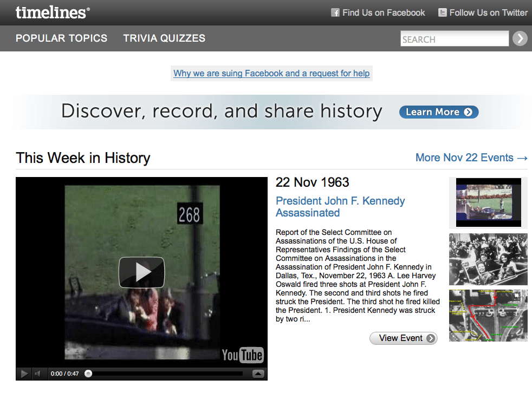This screenshot has height=393, width=532.
Task: Click the Learn More button
Action: coord(439,112)
